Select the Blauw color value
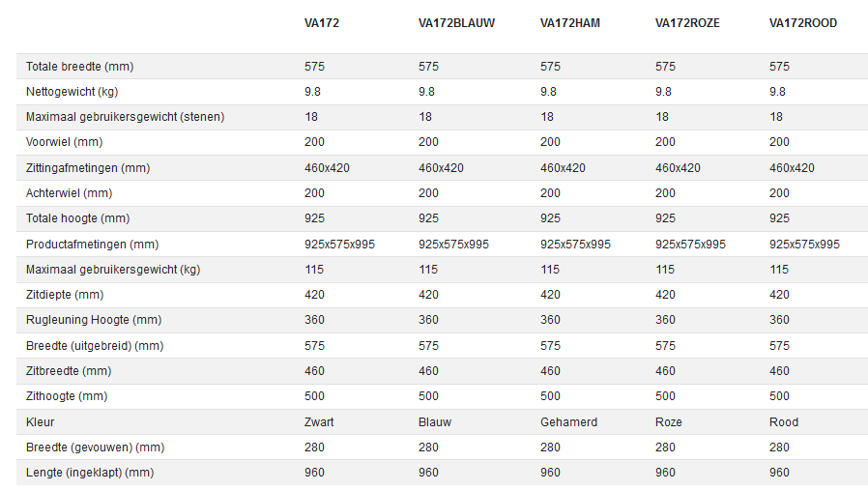 [x=435, y=422]
